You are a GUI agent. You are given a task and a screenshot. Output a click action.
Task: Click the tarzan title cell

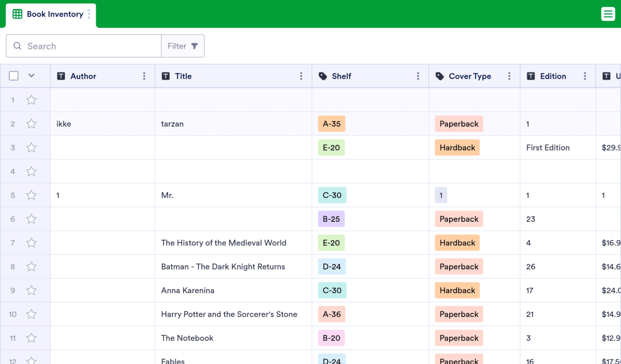click(x=233, y=124)
